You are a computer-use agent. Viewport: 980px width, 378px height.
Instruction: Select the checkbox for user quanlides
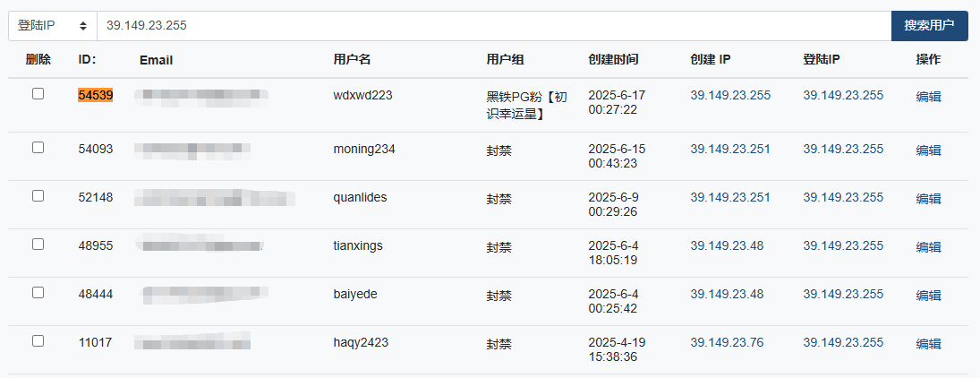click(x=38, y=196)
